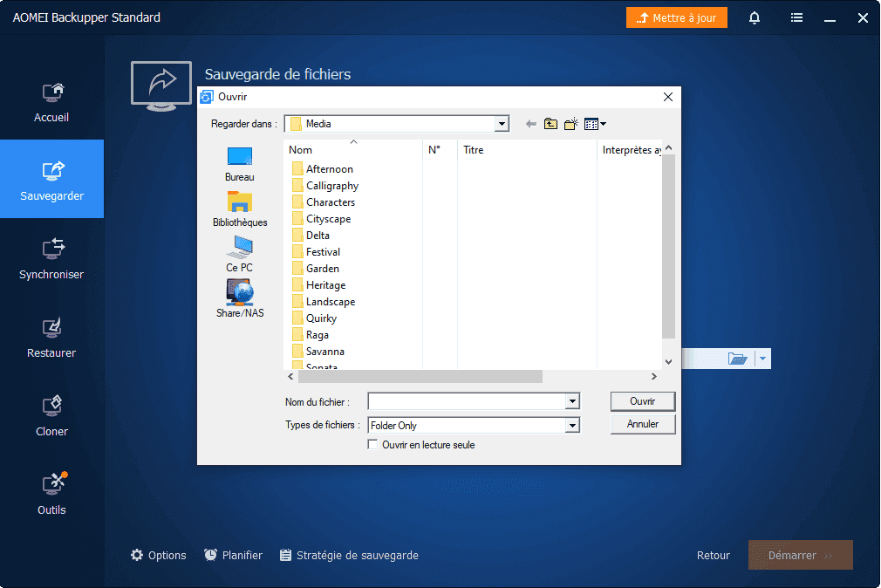Screen dimensions: 881x588
Task: Select the Festival folder
Action: tap(317, 252)
